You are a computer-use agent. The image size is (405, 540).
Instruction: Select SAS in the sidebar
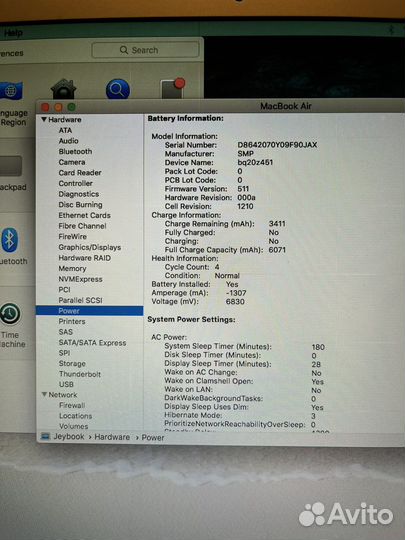[x=65, y=332]
